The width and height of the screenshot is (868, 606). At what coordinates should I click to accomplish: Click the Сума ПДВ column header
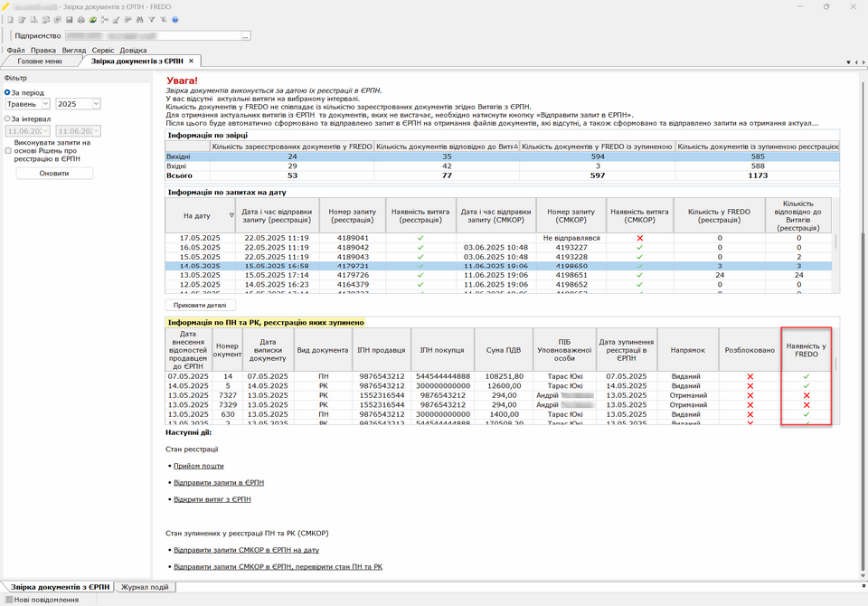[504, 350]
